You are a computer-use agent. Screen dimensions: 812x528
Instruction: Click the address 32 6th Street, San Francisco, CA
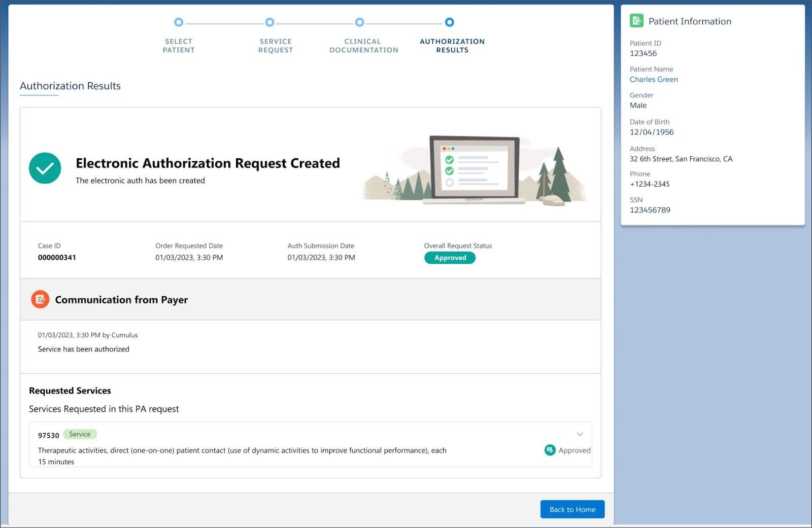(681, 159)
